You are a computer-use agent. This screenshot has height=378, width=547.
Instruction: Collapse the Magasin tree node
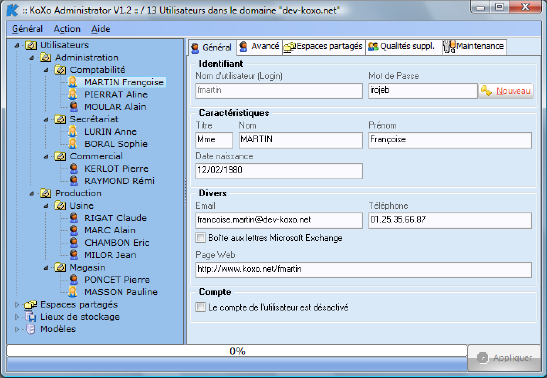[46, 268]
